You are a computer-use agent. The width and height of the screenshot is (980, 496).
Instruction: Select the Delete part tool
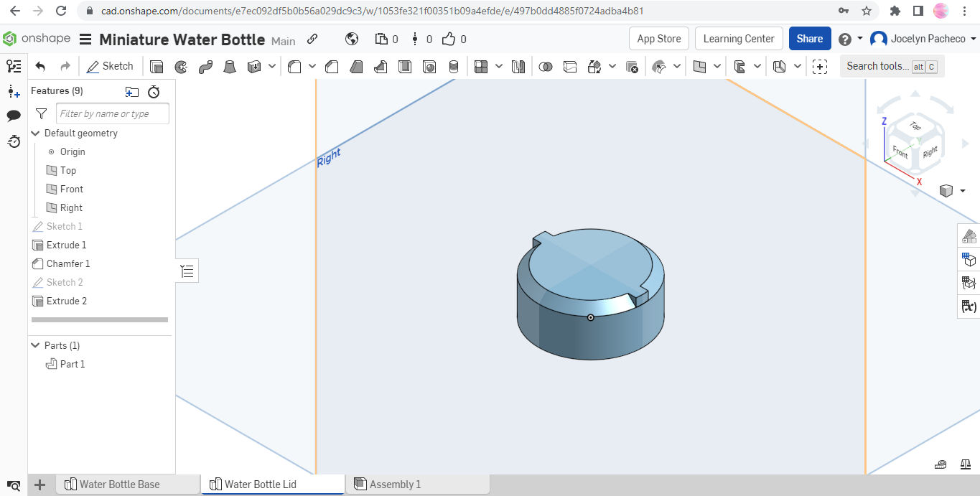tap(632, 67)
